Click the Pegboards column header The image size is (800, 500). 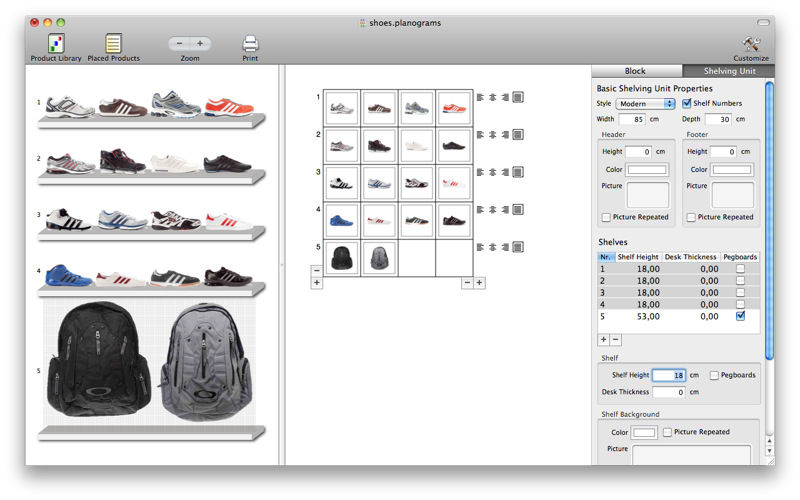740,257
